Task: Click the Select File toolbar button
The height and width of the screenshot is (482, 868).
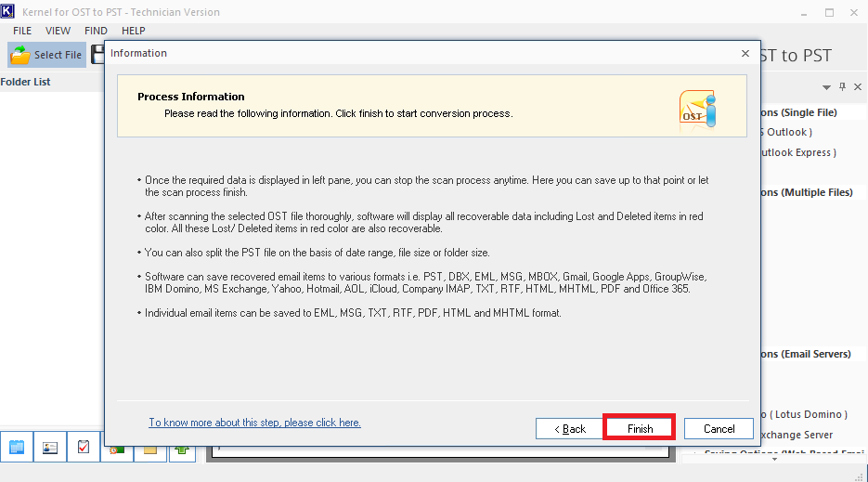Action: pos(47,55)
